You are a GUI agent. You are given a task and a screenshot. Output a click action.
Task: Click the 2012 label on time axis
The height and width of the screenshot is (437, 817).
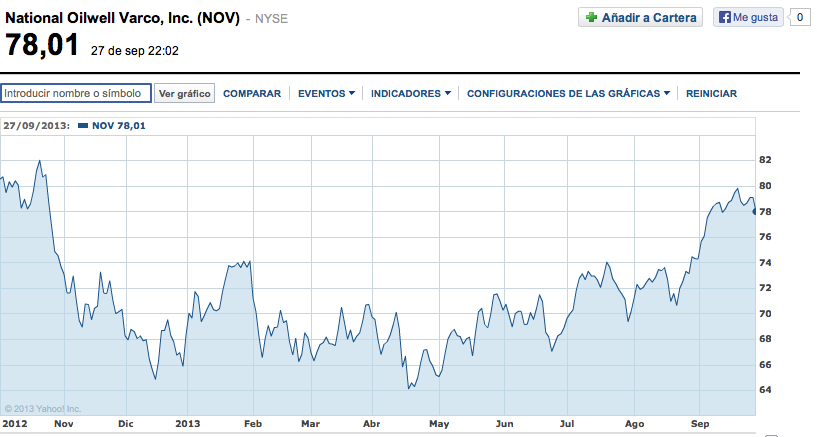pos(15,423)
